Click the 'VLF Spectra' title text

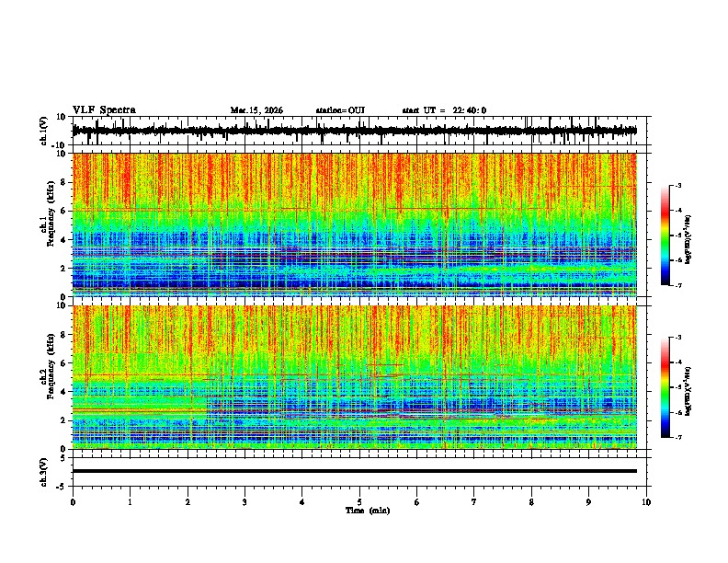point(104,110)
